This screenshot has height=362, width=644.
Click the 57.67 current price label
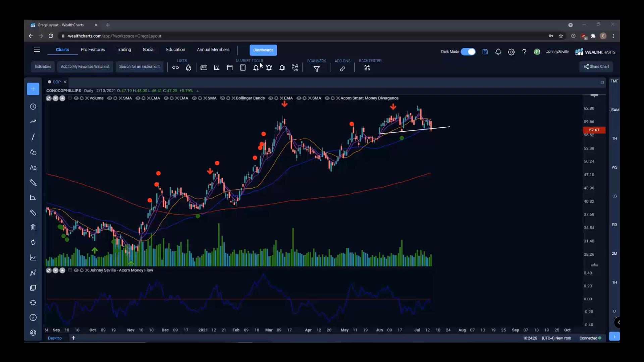[x=594, y=130]
